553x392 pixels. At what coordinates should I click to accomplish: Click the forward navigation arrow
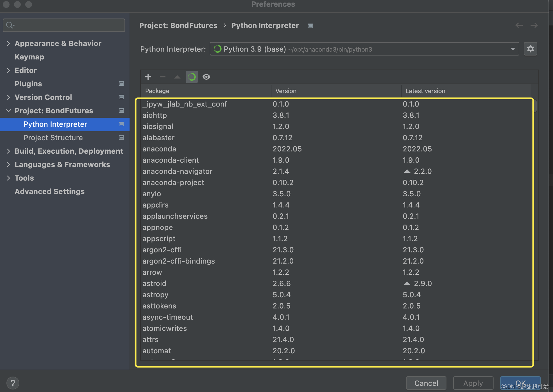(x=534, y=25)
